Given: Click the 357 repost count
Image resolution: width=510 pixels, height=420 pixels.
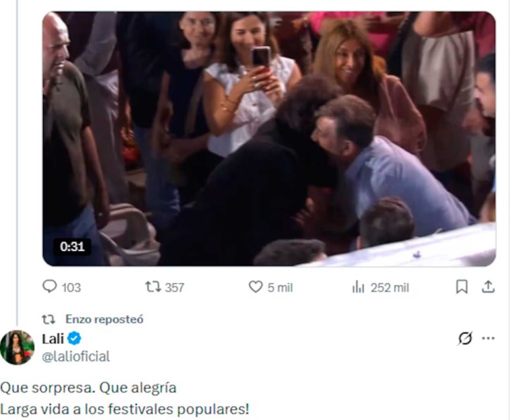Looking at the screenshot, I should coord(174,287).
